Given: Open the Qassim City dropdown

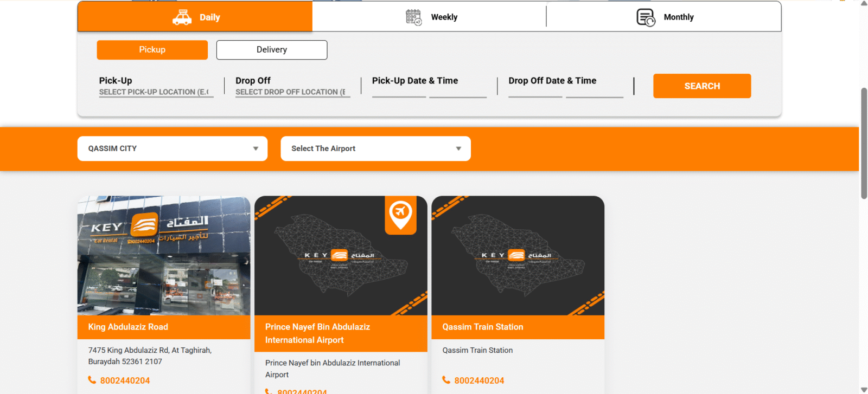Looking at the screenshot, I should click(172, 148).
